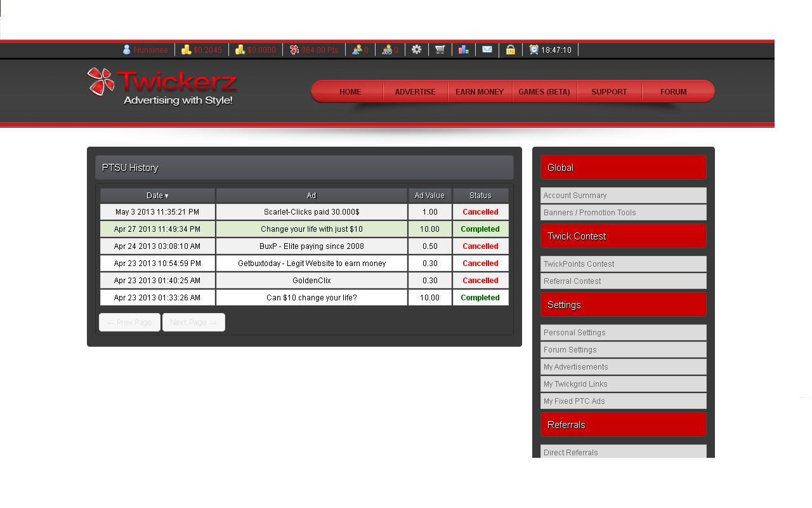Click the user profile icon beside Nunsinee
The image size is (812, 508).
126,50
